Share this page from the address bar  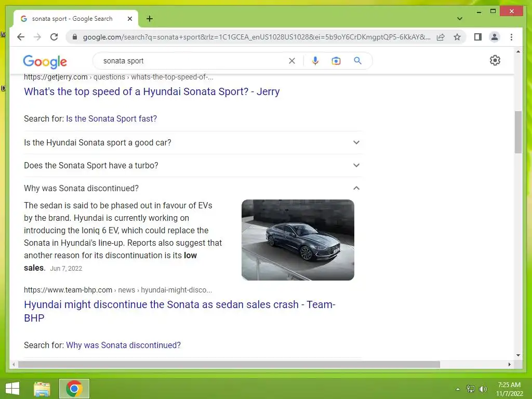click(x=441, y=37)
